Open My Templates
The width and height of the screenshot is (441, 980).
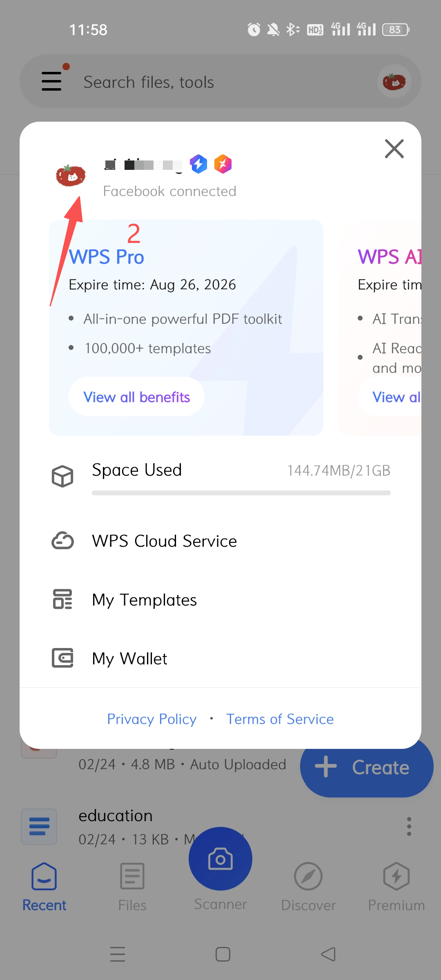tap(144, 600)
